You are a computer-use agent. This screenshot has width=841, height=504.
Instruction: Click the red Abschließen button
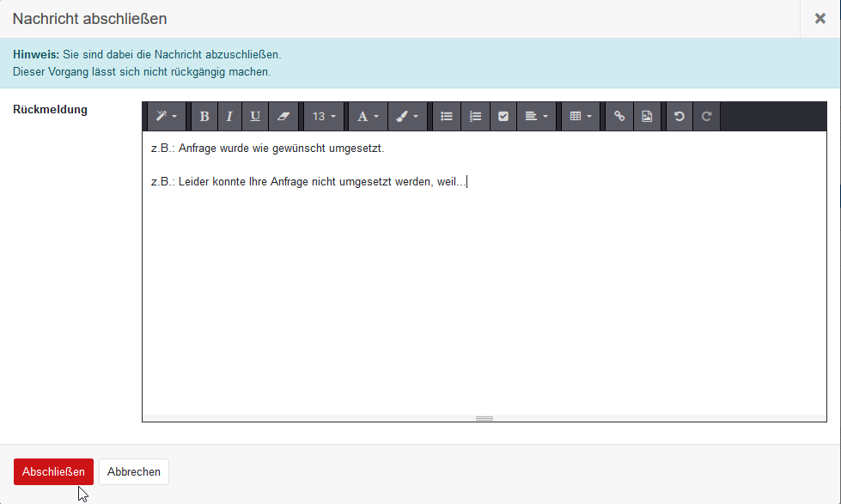tap(53, 471)
